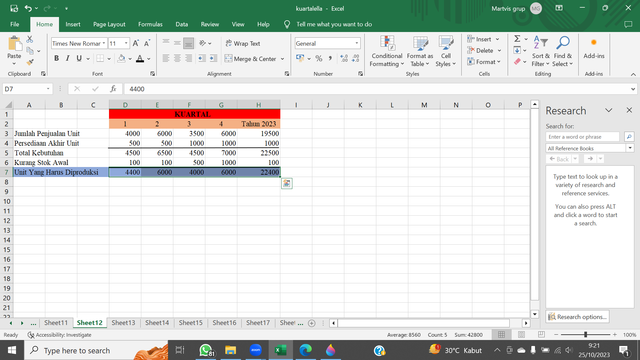Apply comma style

pos(330,59)
